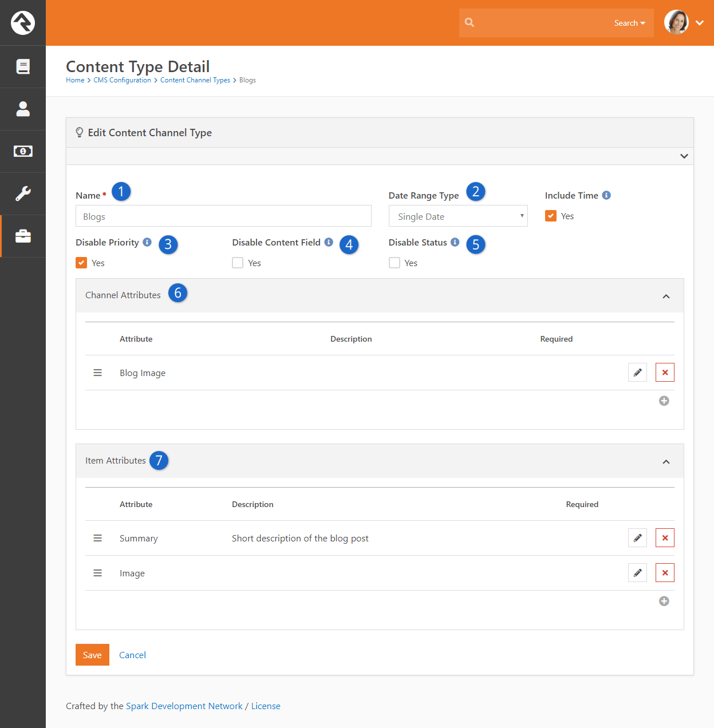
Task: Open the Date Range Type dropdown
Action: [457, 216]
